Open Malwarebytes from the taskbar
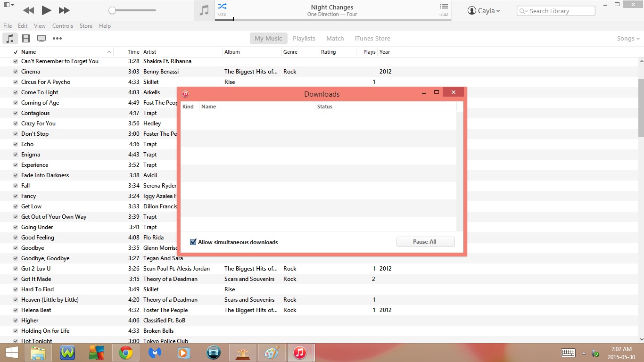This screenshot has width=644, height=362. (x=155, y=353)
